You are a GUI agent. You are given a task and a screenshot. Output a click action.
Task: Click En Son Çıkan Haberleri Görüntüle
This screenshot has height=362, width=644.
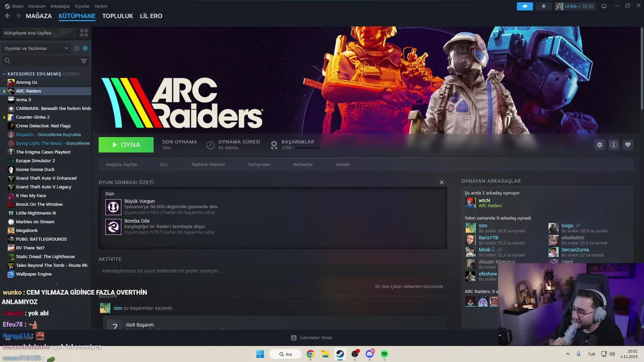409,287
